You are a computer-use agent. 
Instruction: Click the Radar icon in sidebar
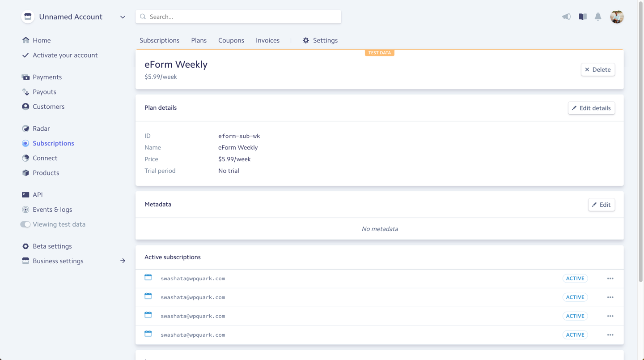click(25, 129)
